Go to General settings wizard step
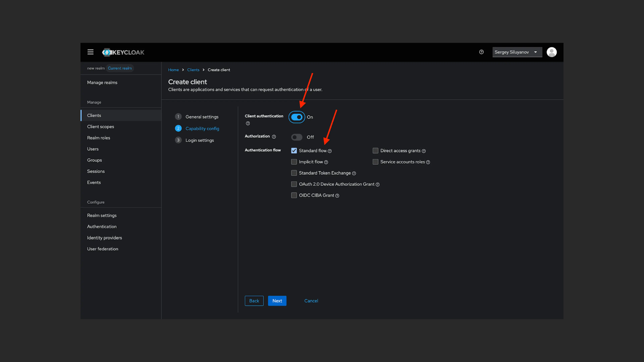644x362 pixels. tap(202, 117)
